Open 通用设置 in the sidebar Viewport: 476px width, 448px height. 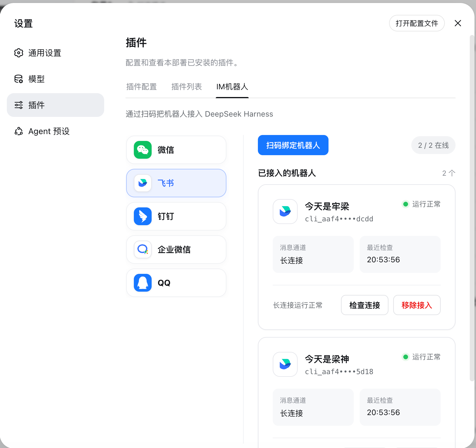[x=55, y=53]
